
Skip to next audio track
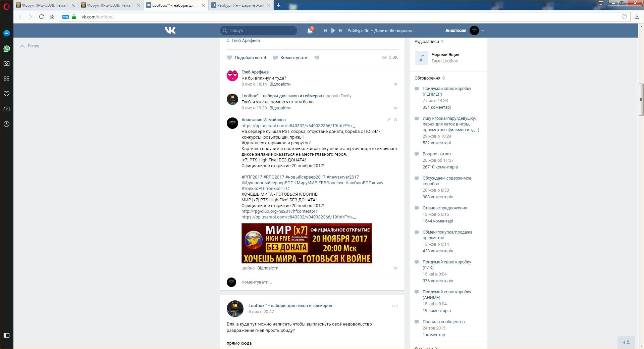pos(341,31)
